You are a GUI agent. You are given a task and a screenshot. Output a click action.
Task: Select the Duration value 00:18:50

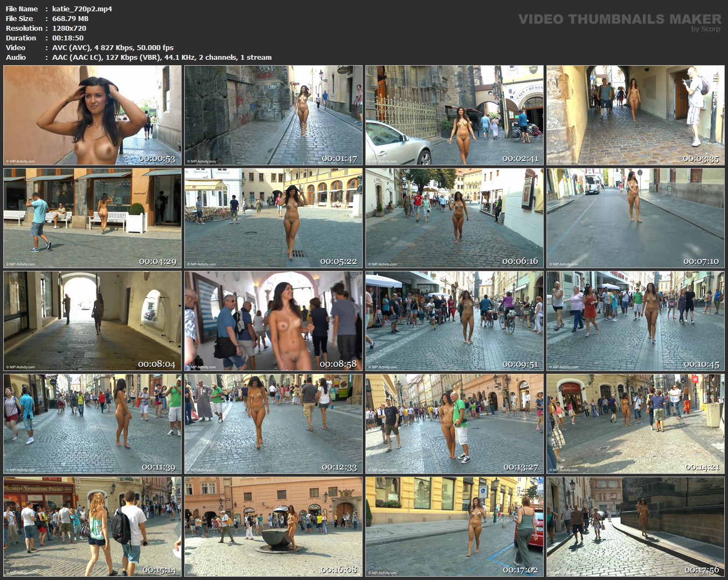pyautogui.click(x=68, y=38)
